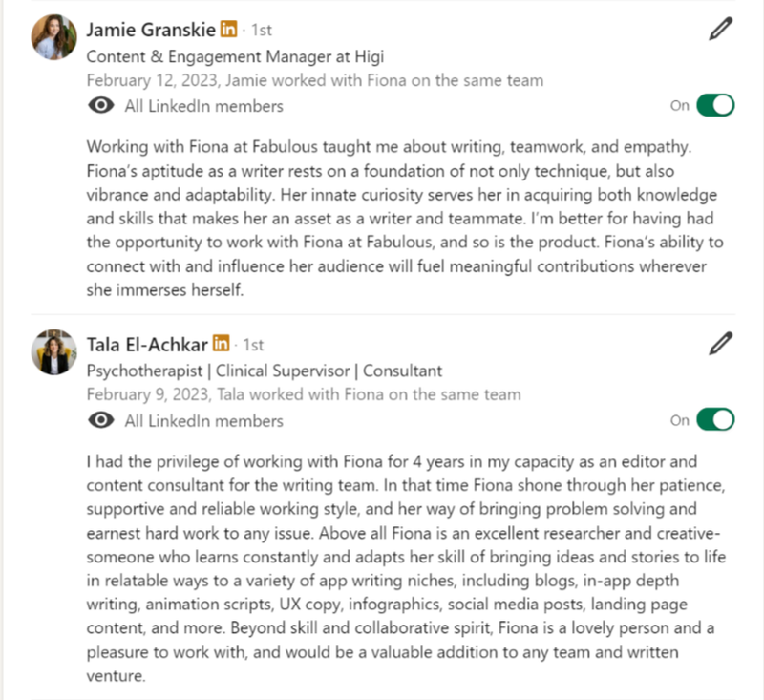Open Jamie Granskie's profile via name link

[x=150, y=30]
